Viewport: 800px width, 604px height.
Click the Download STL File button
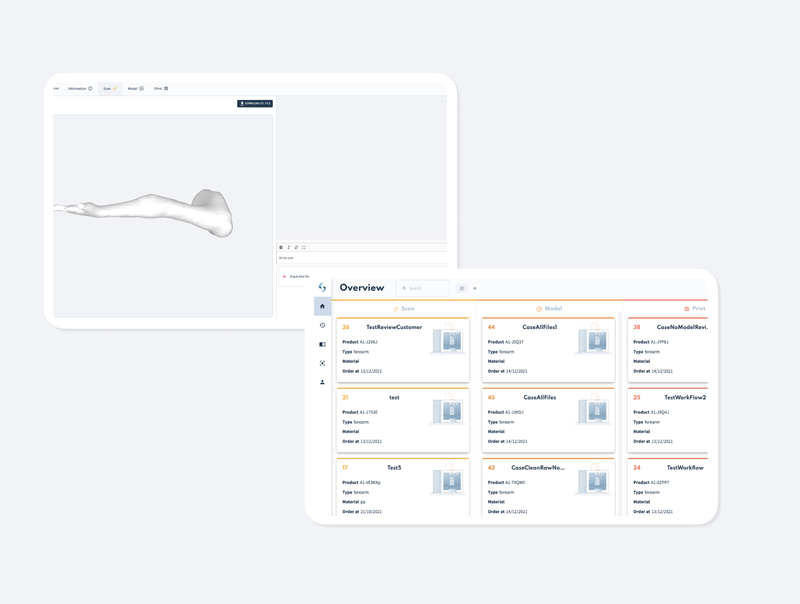point(255,104)
